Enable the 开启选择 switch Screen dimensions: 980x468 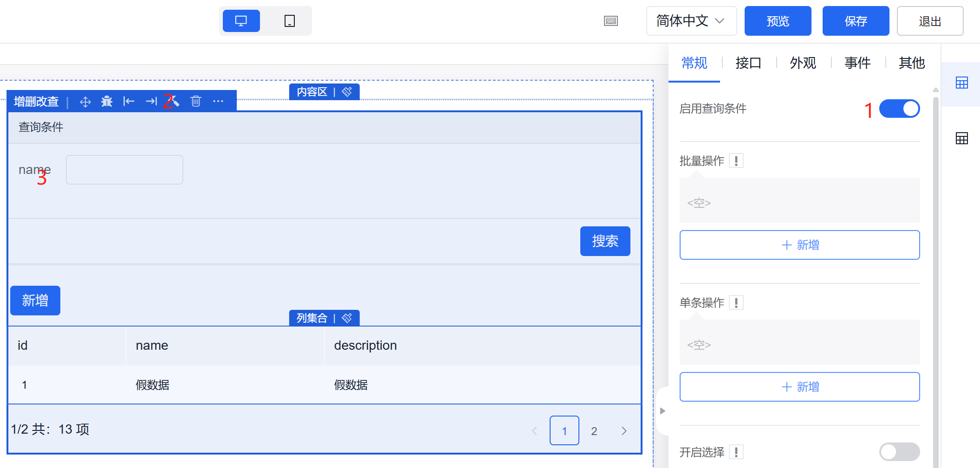click(899, 452)
